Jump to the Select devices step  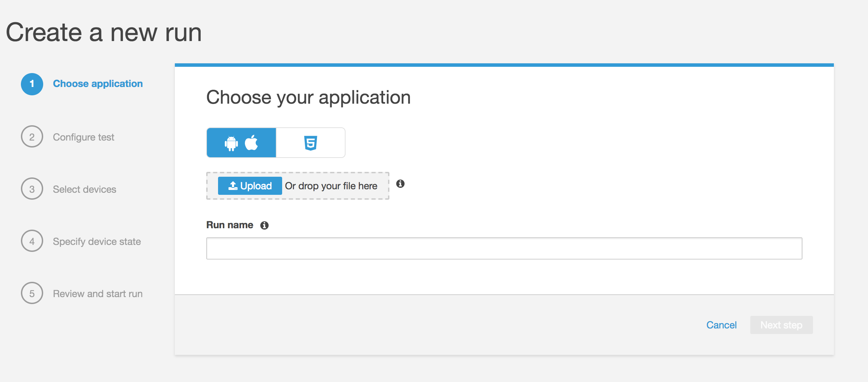pyautogui.click(x=84, y=190)
